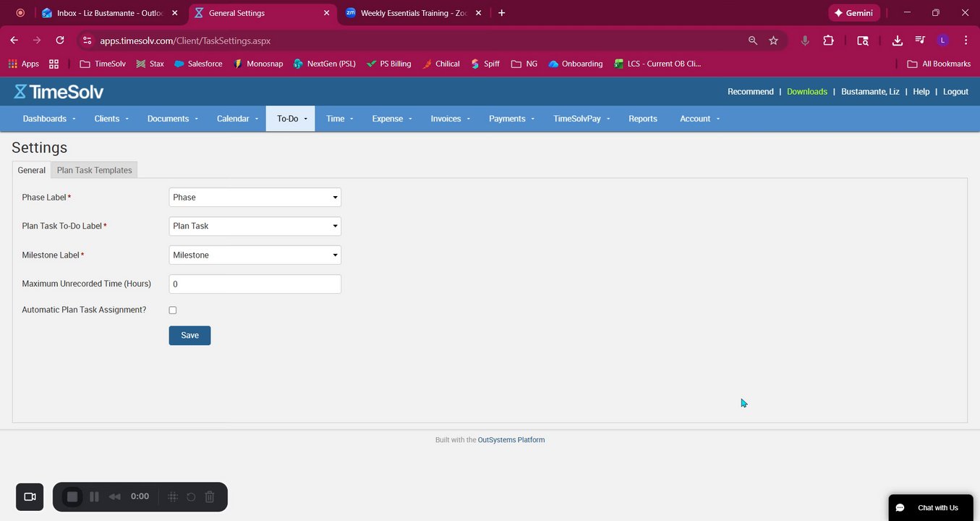Open the media control icon in toolbar
The height and width of the screenshot is (521, 980).
click(920, 41)
